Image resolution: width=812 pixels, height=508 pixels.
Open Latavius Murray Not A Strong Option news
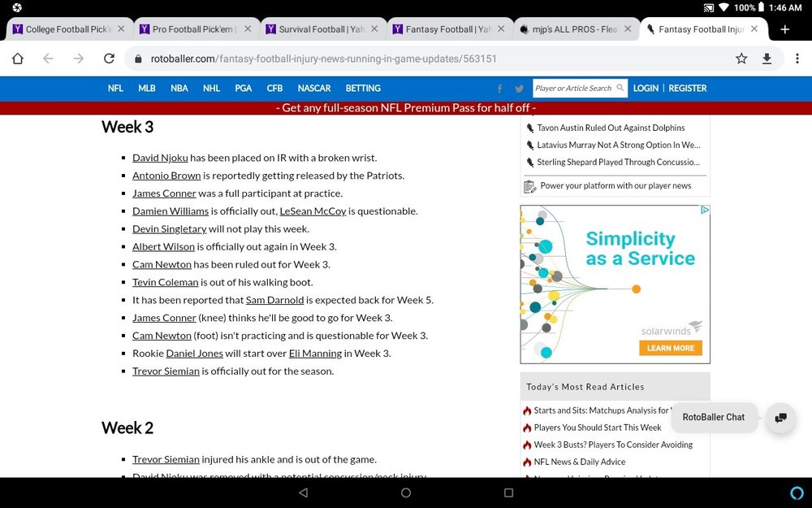pyautogui.click(x=618, y=145)
